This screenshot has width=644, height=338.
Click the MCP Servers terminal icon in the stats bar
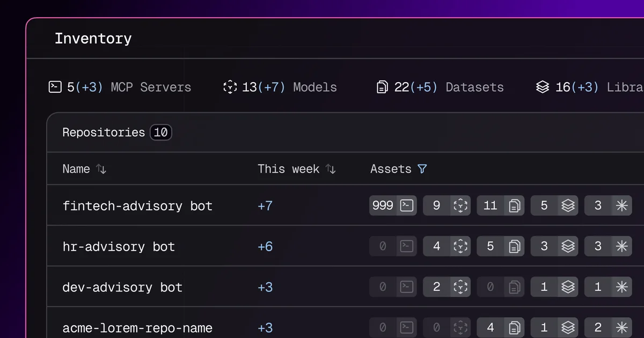(55, 87)
